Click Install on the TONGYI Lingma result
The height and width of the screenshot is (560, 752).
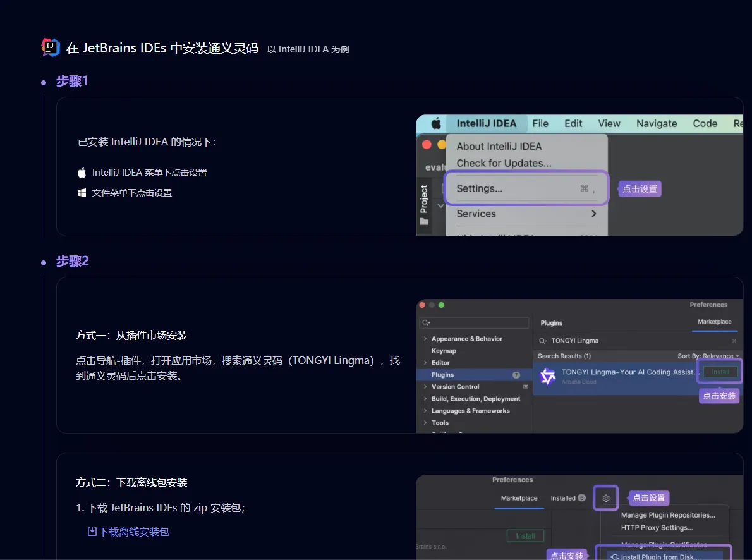[720, 372]
